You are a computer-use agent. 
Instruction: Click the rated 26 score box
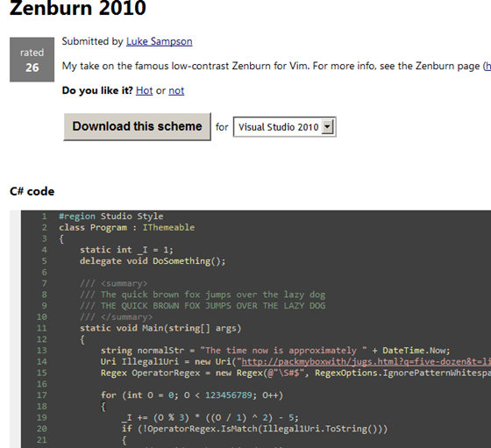[32, 60]
